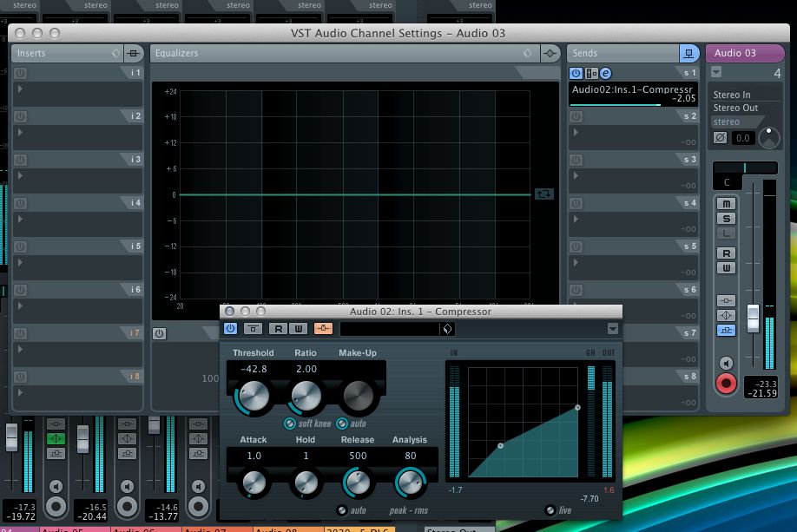Open the dropdown arrow below the Audio 03 name

click(716, 72)
